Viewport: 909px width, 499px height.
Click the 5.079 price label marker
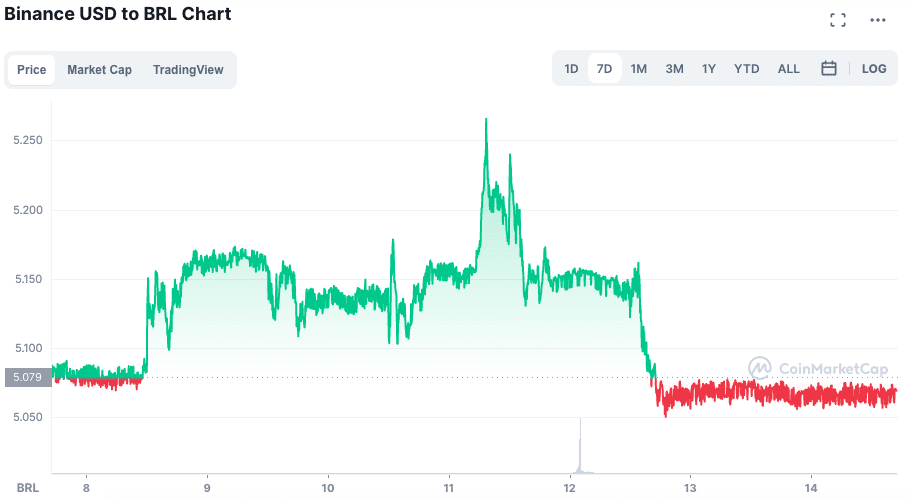(27, 377)
